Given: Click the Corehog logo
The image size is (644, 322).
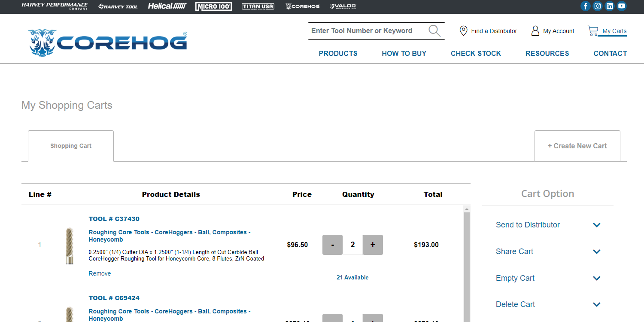Looking at the screenshot, I should [108, 43].
